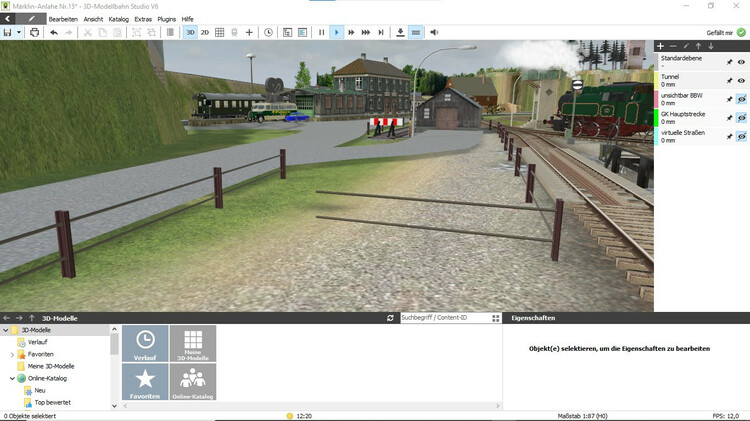Switch to 2D view mode
The image size is (750, 421).
[x=205, y=32]
